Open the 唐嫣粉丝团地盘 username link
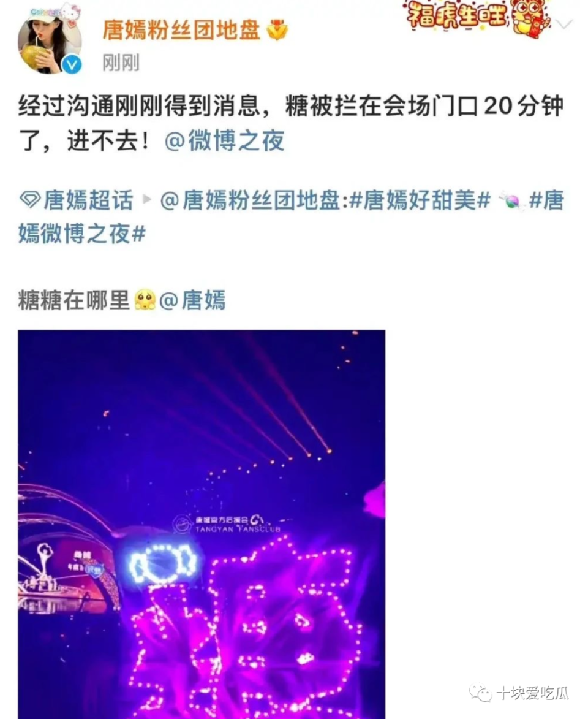Image resolution: width=588 pixels, height=719 pixels. tap(181, 30)
